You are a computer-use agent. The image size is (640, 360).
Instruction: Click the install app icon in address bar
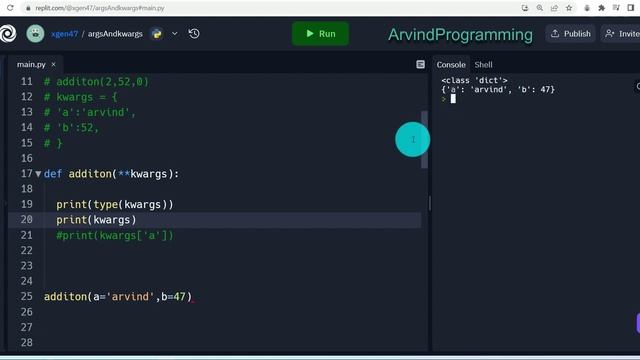point(525,8)
